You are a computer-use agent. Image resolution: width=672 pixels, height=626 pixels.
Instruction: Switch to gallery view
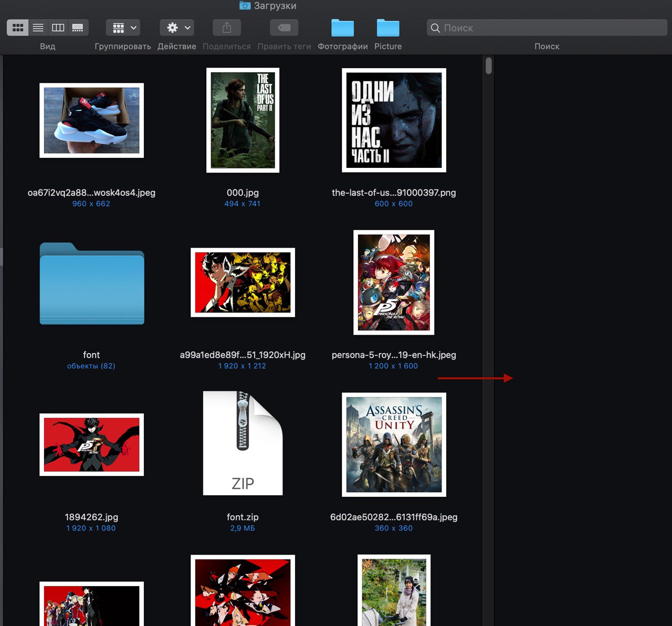78,27
